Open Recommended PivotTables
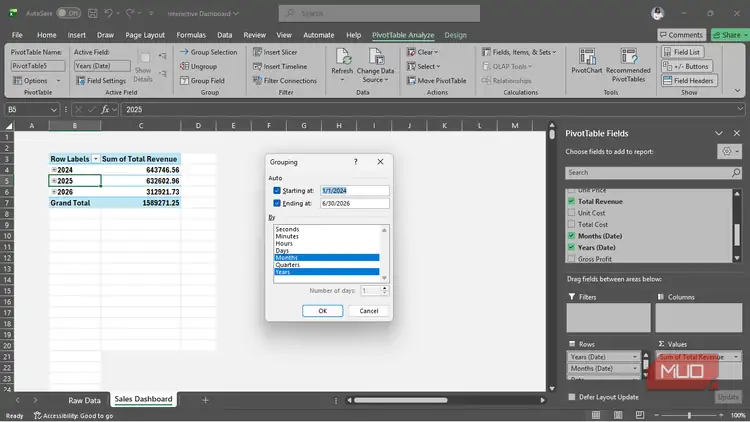Image resolution: width=750 pixels, height=422 pixels. (x=628, y=65)
